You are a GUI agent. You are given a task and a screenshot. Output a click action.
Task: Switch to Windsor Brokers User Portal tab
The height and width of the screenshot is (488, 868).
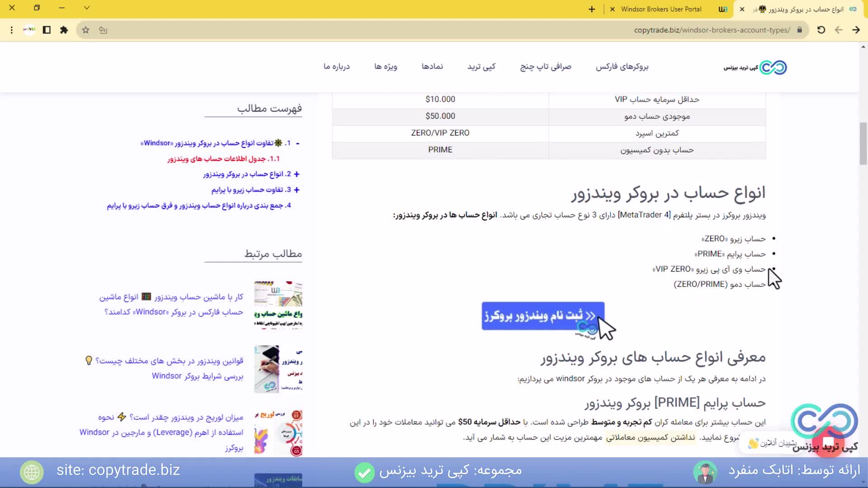tap(660, 9)
